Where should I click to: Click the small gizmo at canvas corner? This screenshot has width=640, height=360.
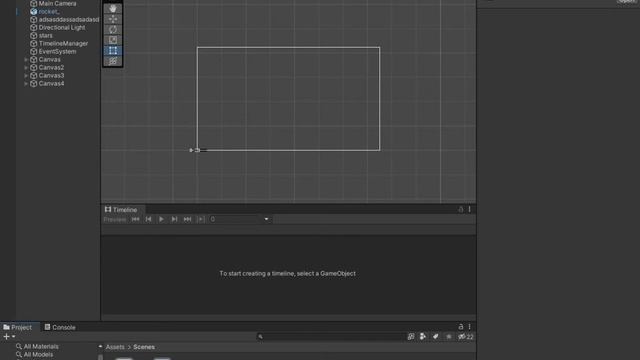[198, 150]
